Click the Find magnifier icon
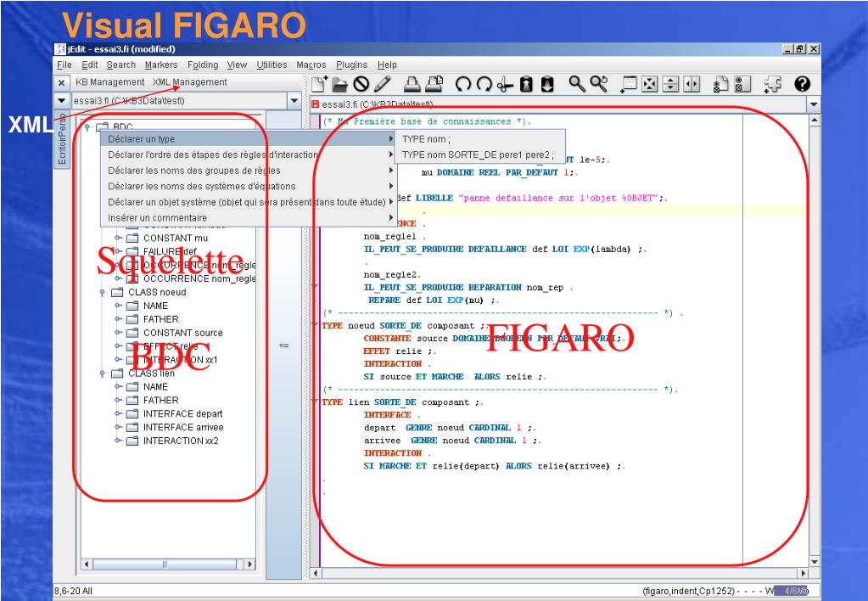 [577, 84]
